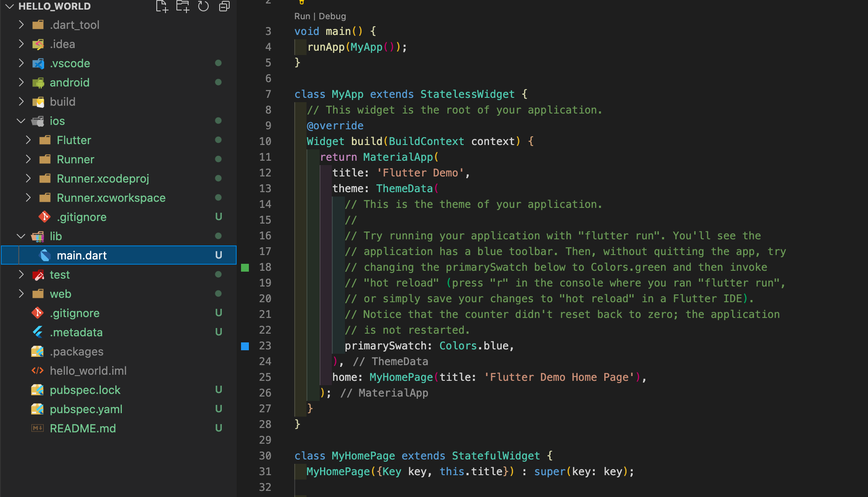Click the refresh explorer icon
This screenshot has width=868, height=497.
tap(203, 6)
